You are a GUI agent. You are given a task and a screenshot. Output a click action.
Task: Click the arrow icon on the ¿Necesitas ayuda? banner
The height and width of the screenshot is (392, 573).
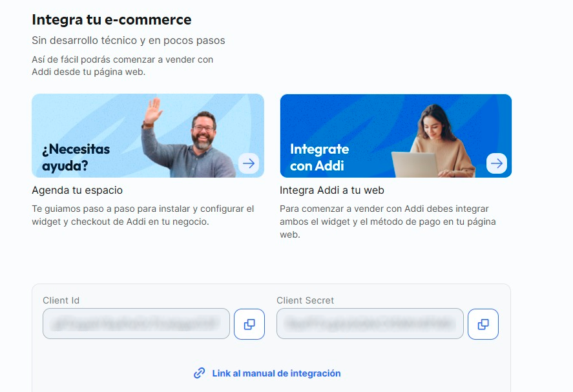[x=249, y=163]
